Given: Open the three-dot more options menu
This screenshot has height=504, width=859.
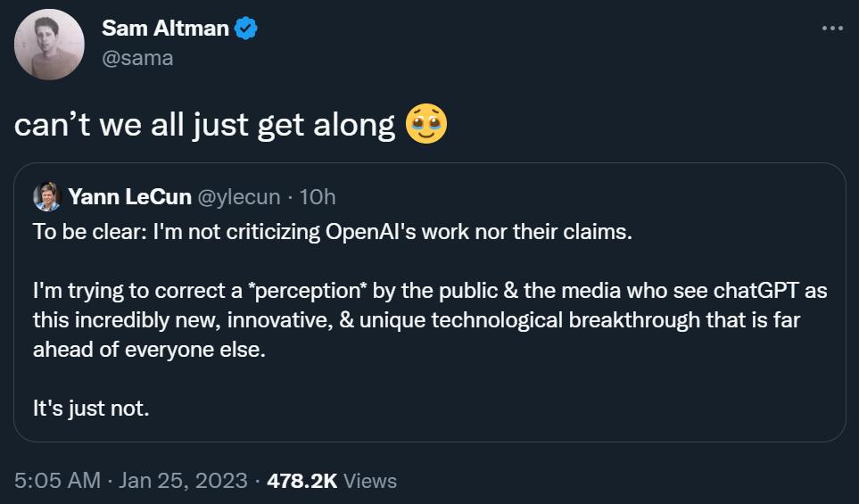Looking at the screenshot, I should (x=831, y=29).
